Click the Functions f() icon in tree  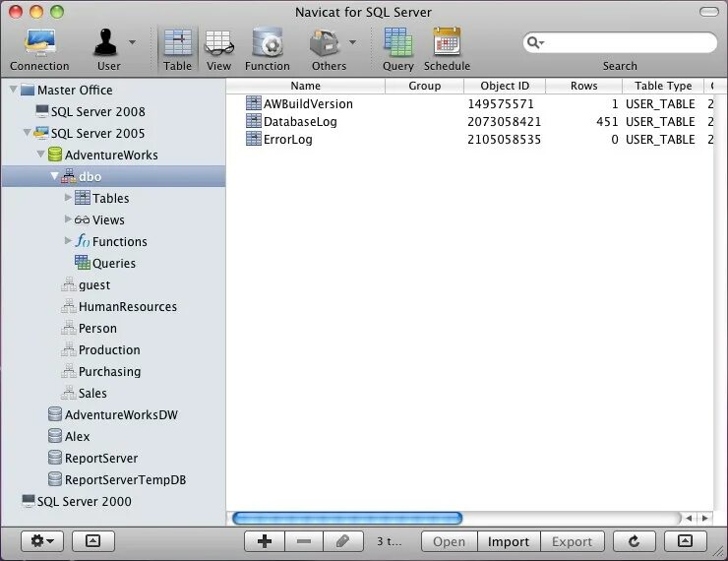click(x=83, y=240)
